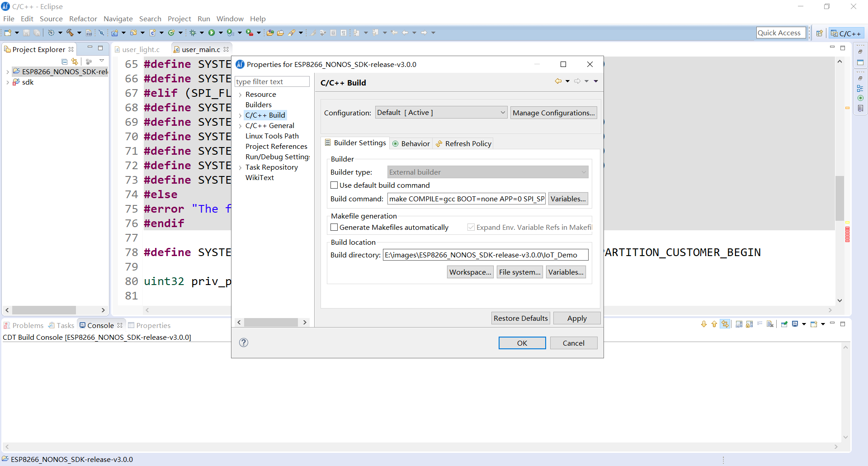The image size is (868, 466).
Task: Toggle Link with Editor in Project Explorer
Action: click(75, 61)
